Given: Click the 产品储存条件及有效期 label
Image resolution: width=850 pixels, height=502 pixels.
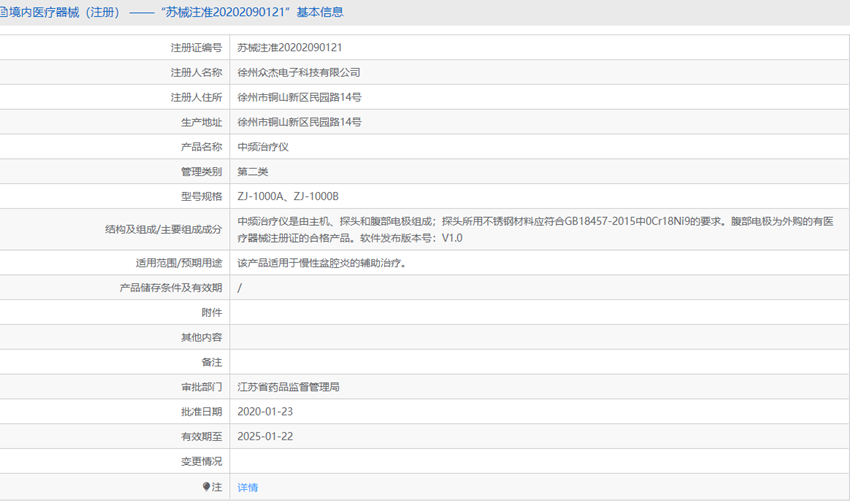Looking at the screenshot, I should pyautogui.click(x=171, y=288).
